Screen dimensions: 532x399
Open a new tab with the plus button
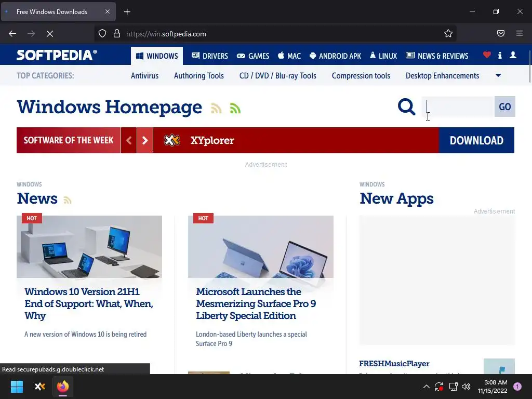[127, 12]
